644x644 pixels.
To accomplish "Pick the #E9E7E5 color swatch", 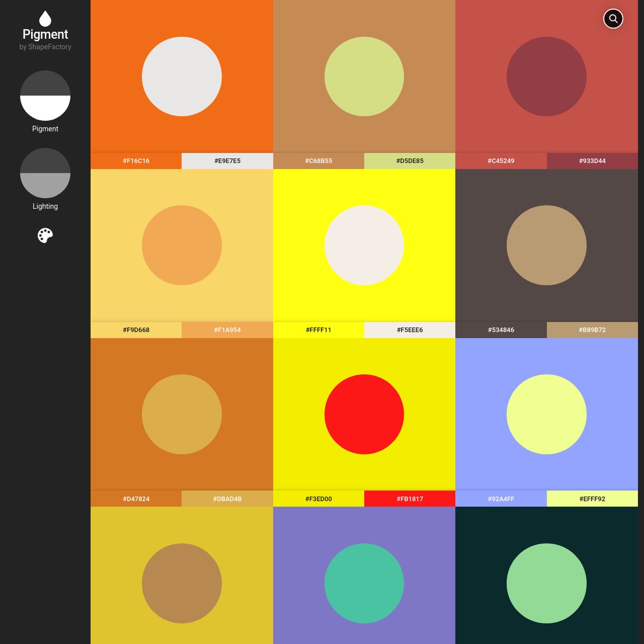I will pyautogui.click(x=227, y=160).
